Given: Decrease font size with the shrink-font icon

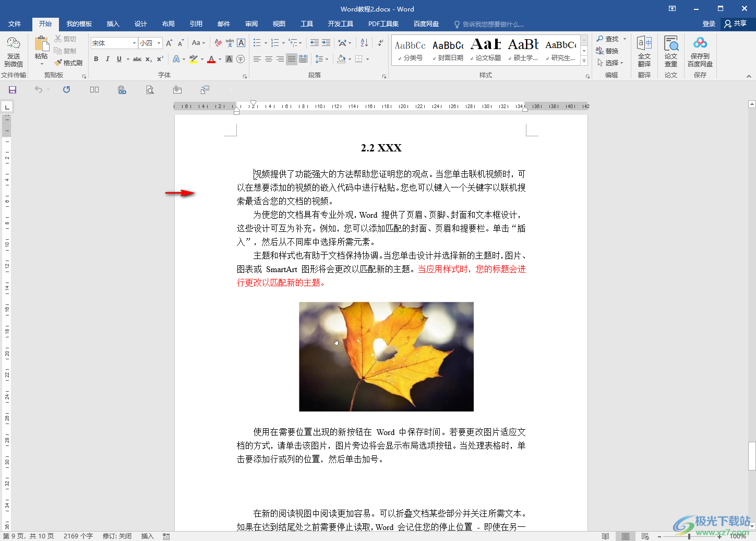Looking at the screenshot, I should [181, 43].
